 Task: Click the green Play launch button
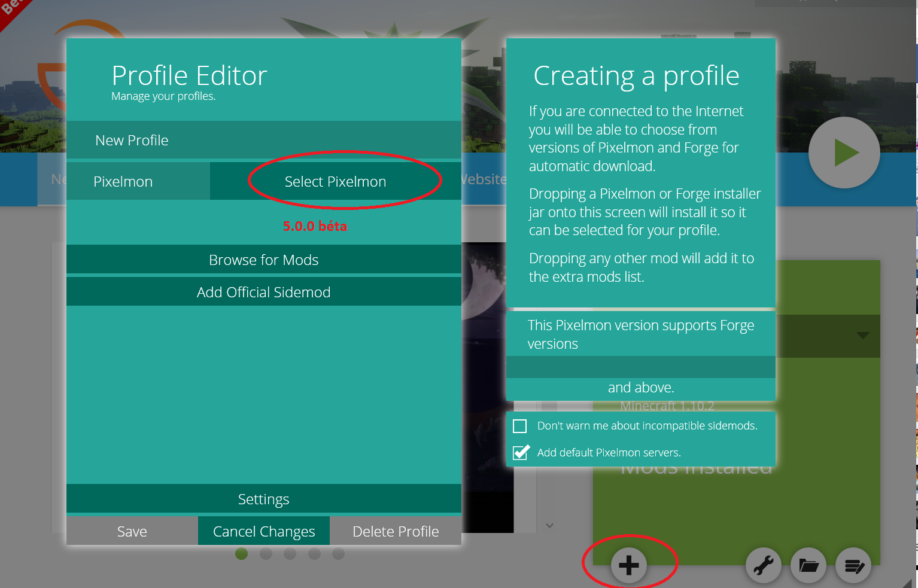tap(844, 153)
